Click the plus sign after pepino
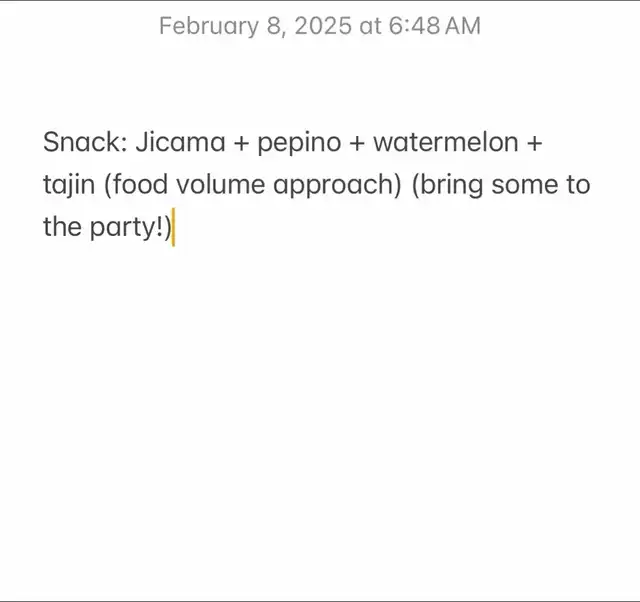 click(x=357, y=143)
